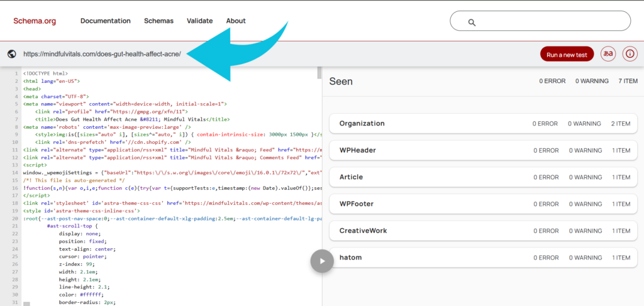Click the '<title>Does Gut Health Affect Acne' line
Screen dimensions: 644x306
tap(132, 119)
